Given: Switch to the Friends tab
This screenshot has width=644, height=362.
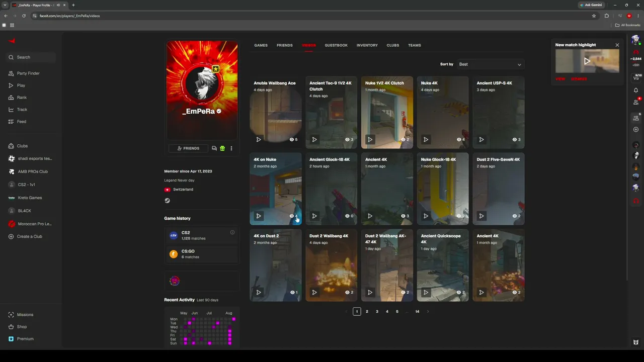Looking at the screenshot, I should (x=285, y=45).
